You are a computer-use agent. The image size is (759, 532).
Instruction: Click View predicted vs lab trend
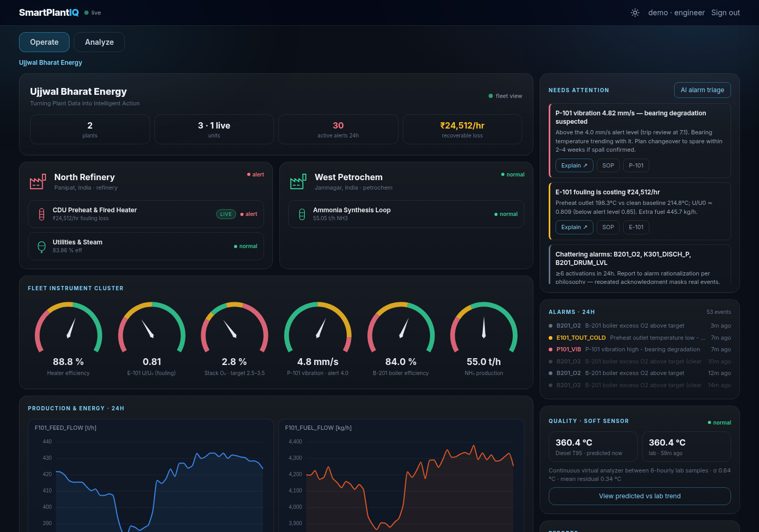640,496
